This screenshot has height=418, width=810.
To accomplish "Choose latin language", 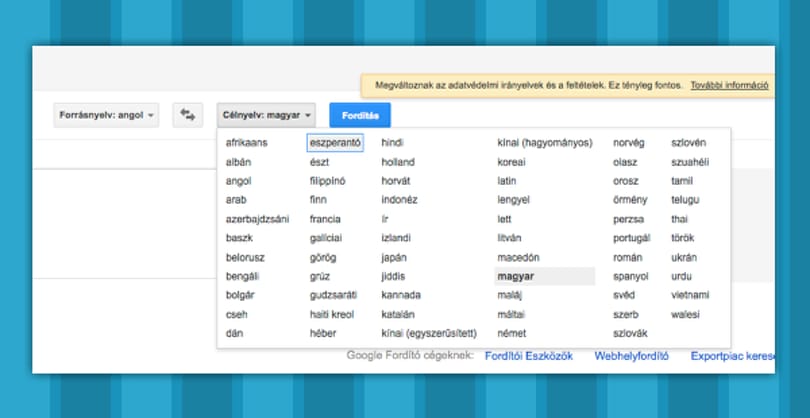I will (506, 181).
